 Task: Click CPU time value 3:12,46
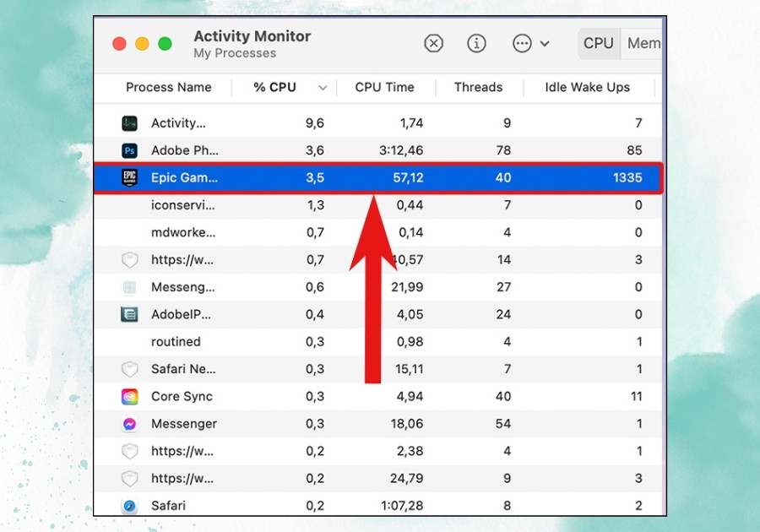click(401, 150)
